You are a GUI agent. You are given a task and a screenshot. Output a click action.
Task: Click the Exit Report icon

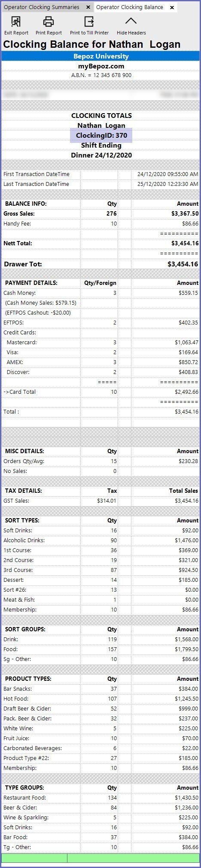pyautogui.click(x=16, y=22)
